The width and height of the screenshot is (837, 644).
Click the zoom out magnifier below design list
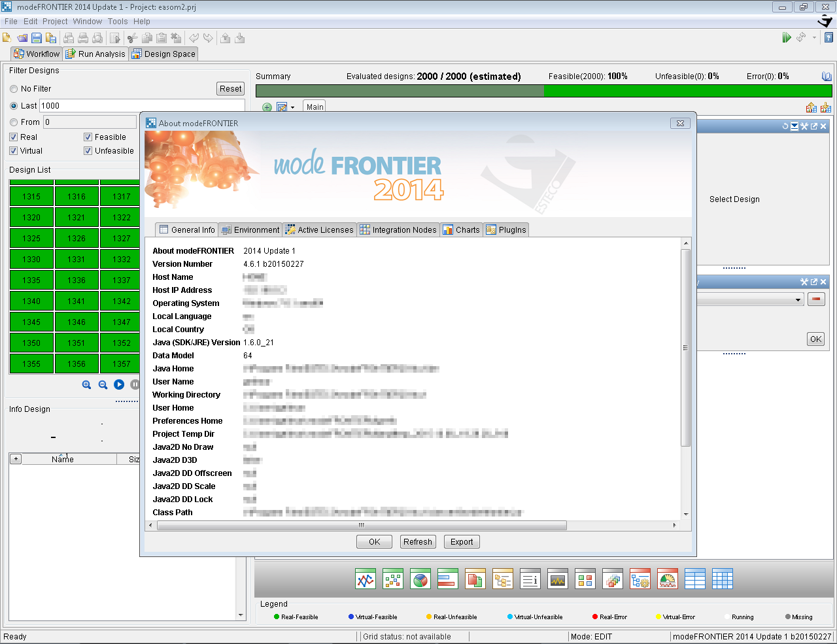pyautogui.click(x=103, y=384)
